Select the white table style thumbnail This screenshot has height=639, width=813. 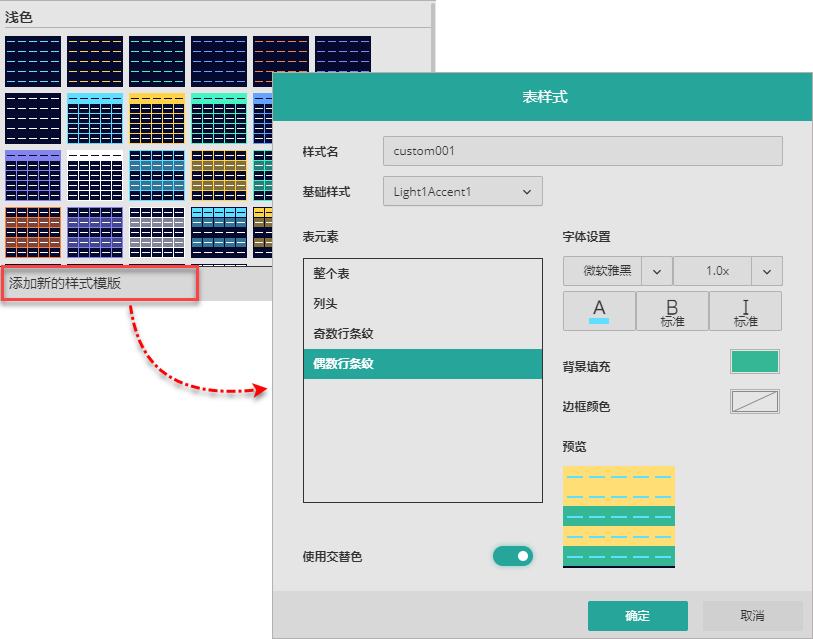[x=95, y=175]
